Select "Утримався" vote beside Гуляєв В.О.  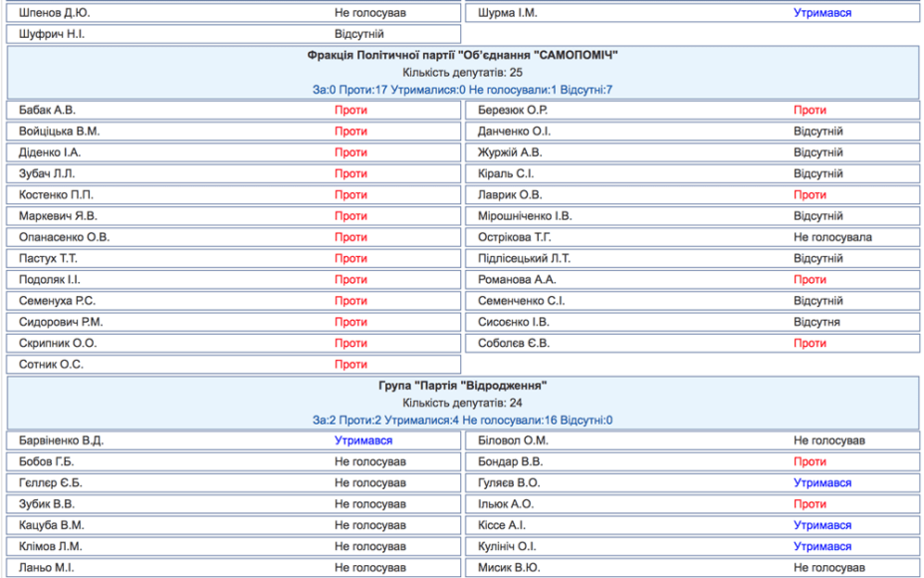[x=822, y=483]
